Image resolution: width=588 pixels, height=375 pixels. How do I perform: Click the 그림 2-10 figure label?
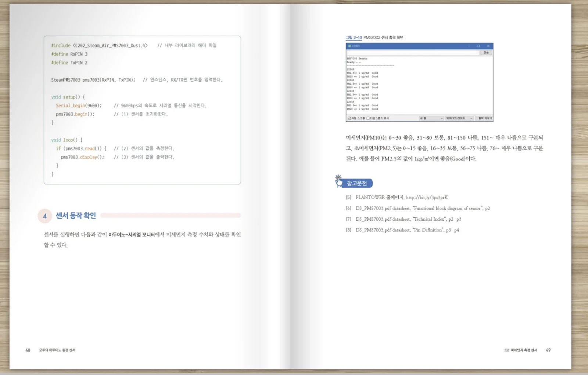pos(354,37)
